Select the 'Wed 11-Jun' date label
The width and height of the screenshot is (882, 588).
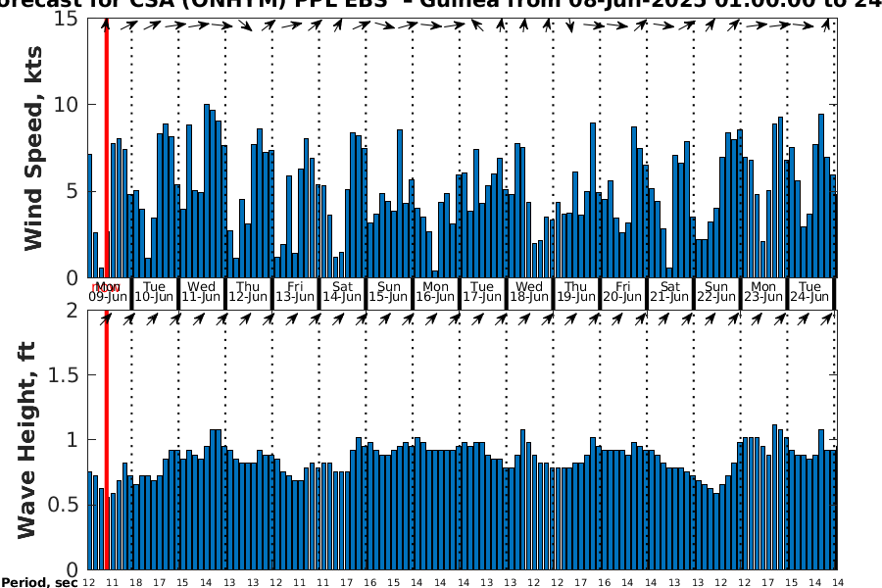click(x=201, y=292)
